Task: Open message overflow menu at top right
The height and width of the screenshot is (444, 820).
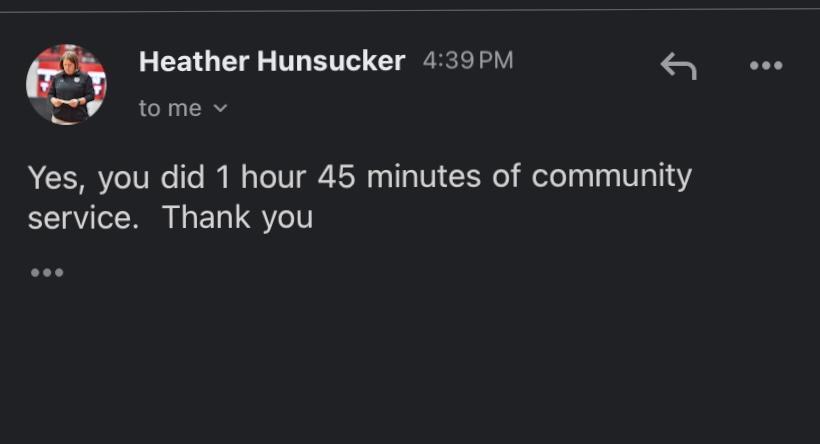Action: coord(766,67)
